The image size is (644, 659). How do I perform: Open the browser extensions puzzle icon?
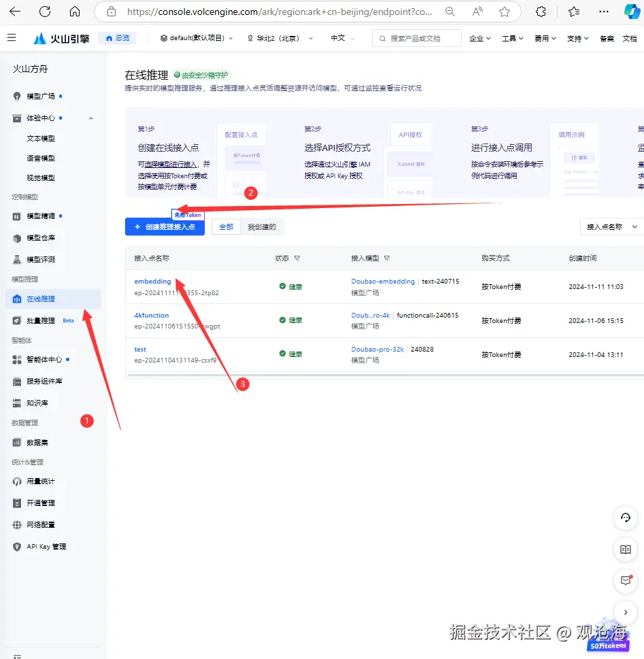click(541, 12)
